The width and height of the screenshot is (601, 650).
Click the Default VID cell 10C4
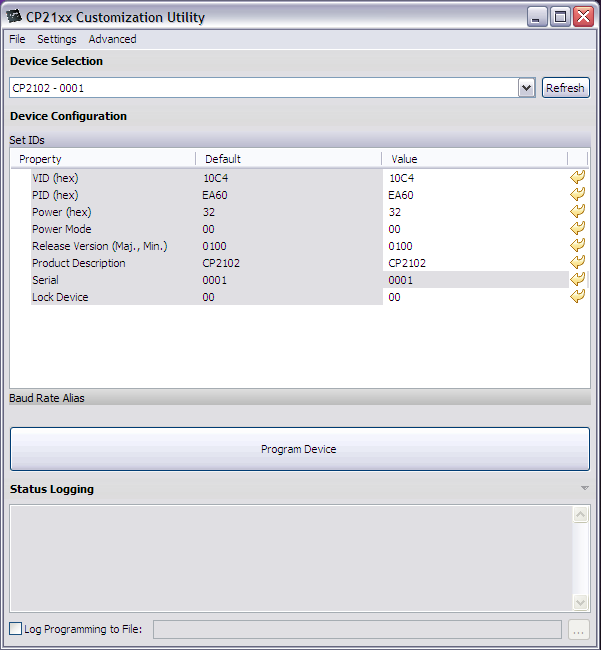point(216,178)
